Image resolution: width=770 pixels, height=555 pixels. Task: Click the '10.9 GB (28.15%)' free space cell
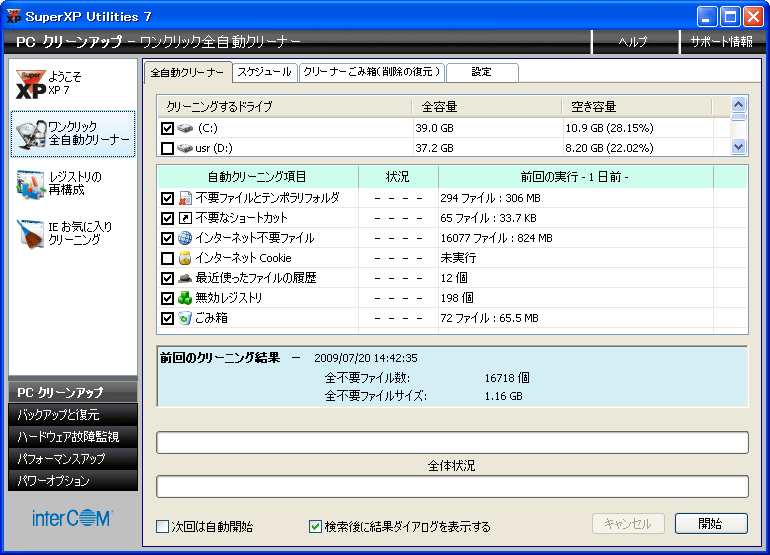pos(609,128)
